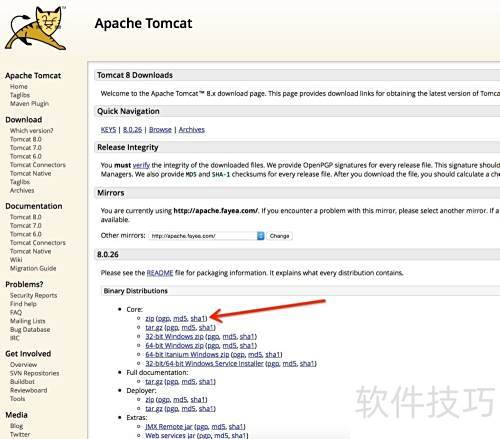This screenshot has width=500, height=439.
Task: Select Tomcat 8.0 under Download
Action: pos(26,139)
